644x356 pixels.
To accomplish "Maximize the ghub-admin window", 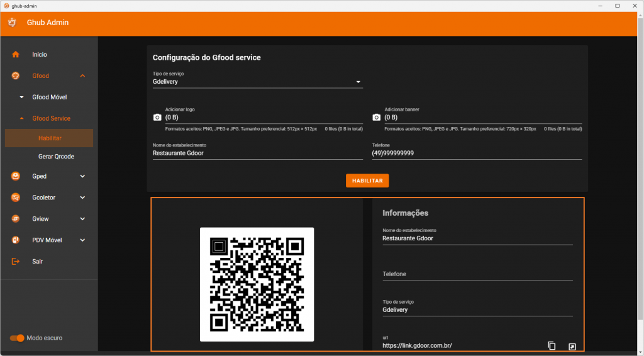I will coord(618,6).
